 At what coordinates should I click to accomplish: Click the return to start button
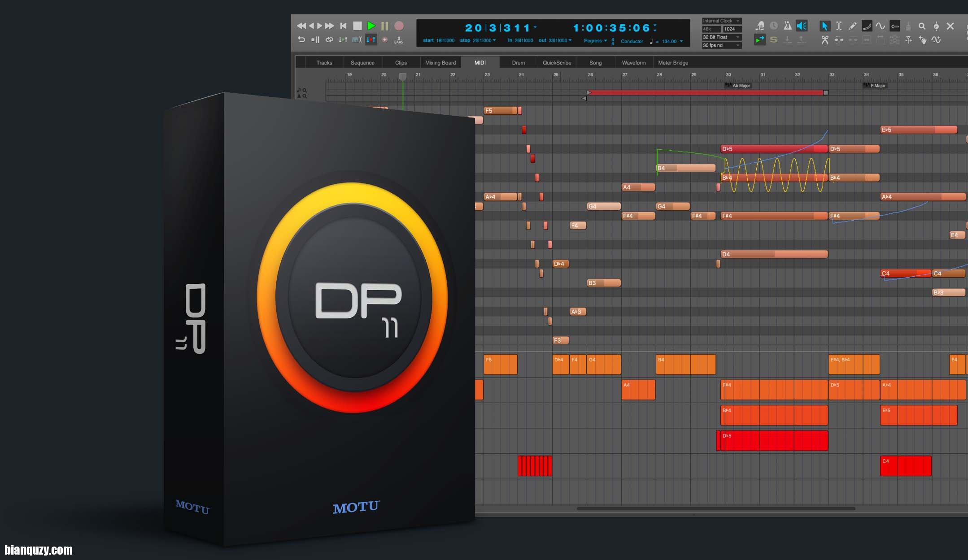point(343,26)
